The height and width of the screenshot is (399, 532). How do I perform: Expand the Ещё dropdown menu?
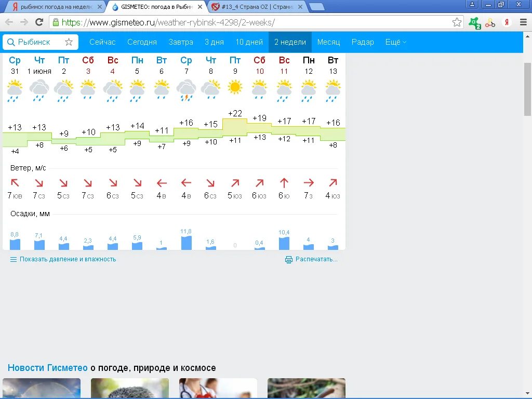coord(395,42)
